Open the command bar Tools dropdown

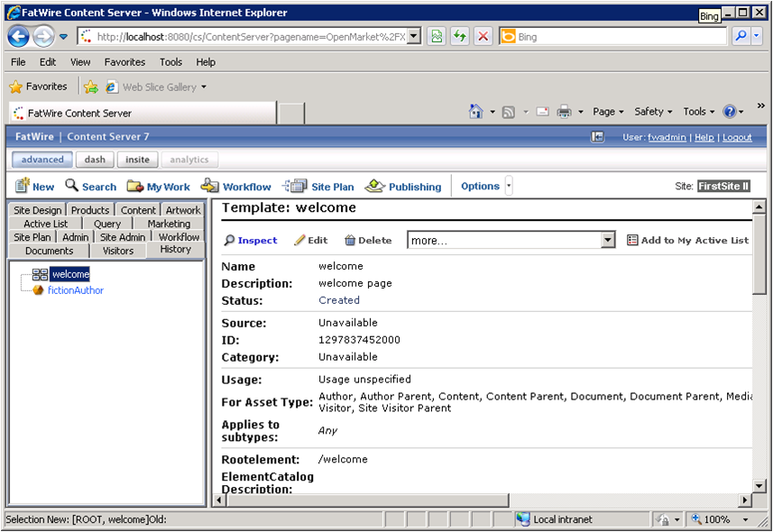(x=698, y=112)
